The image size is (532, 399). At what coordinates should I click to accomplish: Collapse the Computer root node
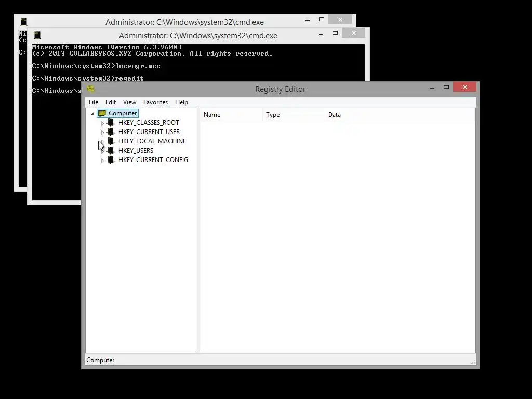92,114
